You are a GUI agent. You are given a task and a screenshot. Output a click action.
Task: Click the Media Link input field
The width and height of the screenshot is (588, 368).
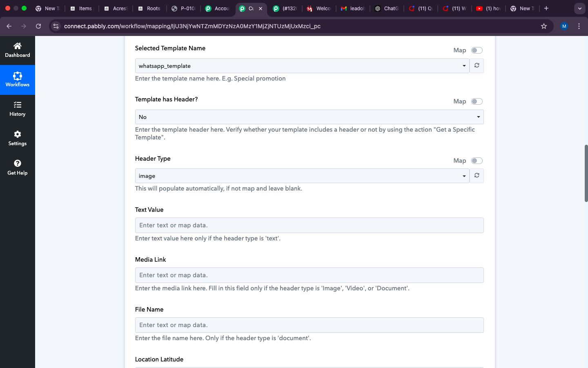point(309,275)
